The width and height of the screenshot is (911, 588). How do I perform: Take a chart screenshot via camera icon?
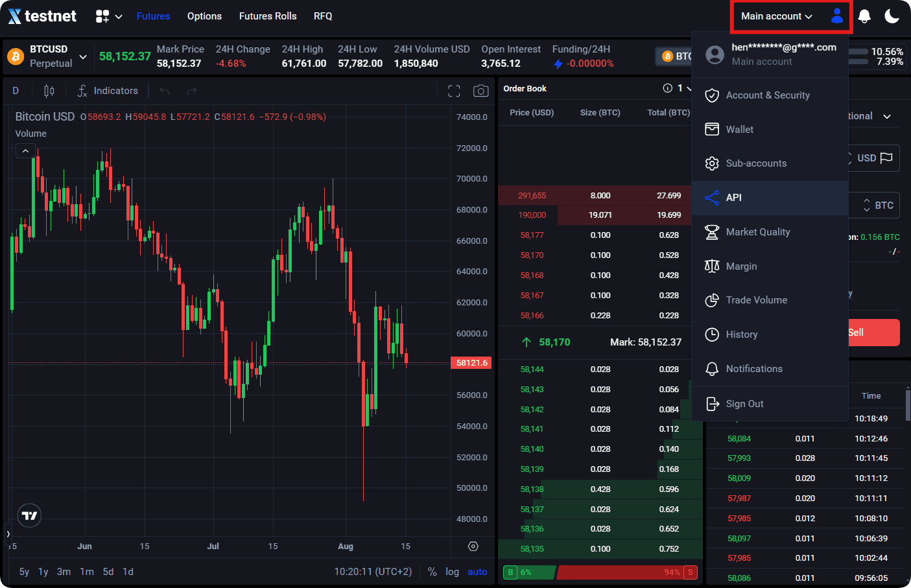click(x=480, y=91)
